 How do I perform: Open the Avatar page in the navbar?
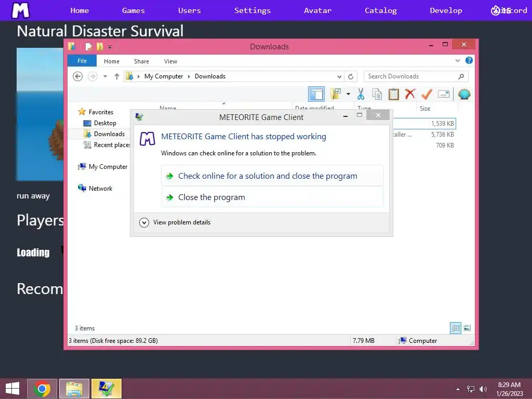[317, 10]
